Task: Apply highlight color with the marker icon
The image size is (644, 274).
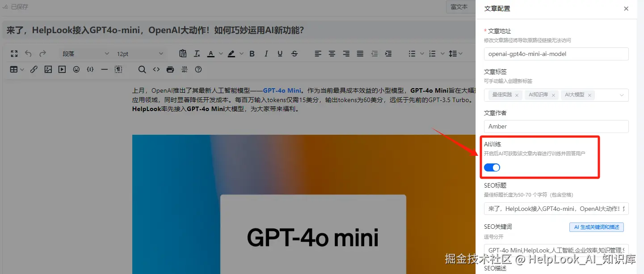Action: point(231,54)
